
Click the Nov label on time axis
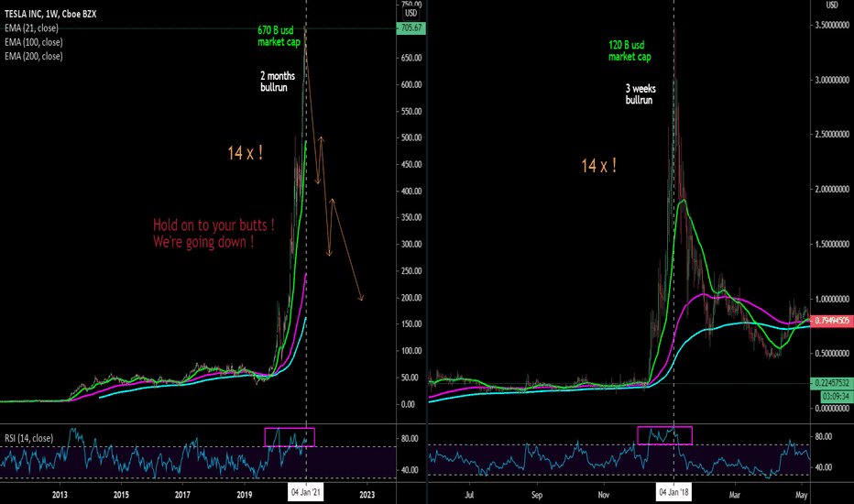604,495
